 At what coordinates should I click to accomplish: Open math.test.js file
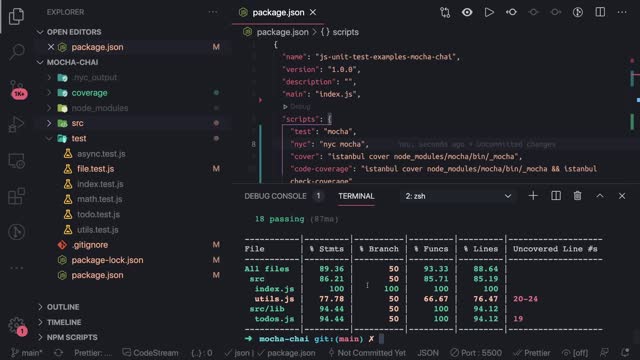point(100,199)
